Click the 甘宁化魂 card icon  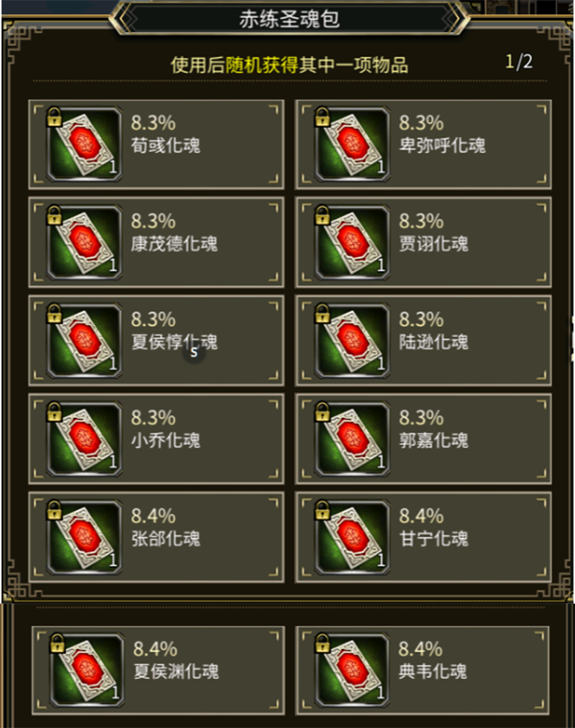(x=352, y=538)
